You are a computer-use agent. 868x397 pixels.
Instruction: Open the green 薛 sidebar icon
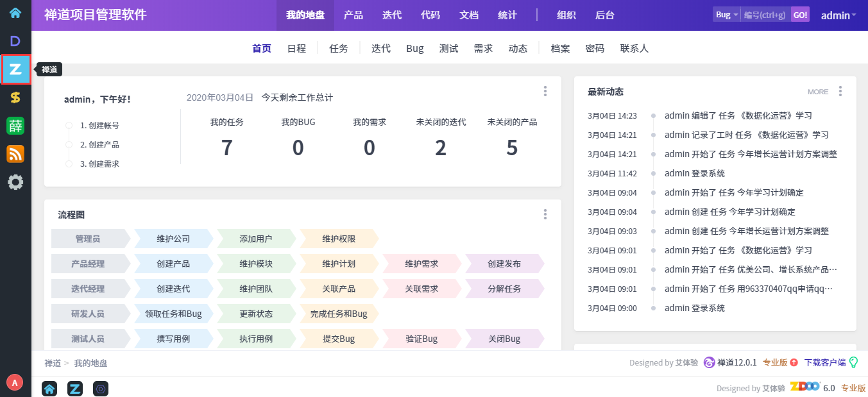[x=15, y=126]
